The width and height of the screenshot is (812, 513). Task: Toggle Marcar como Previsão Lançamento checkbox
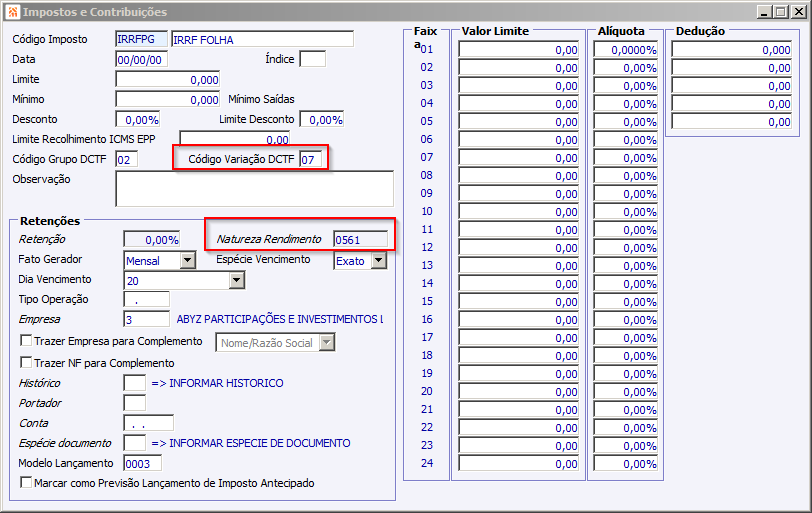tap(26, 482)
